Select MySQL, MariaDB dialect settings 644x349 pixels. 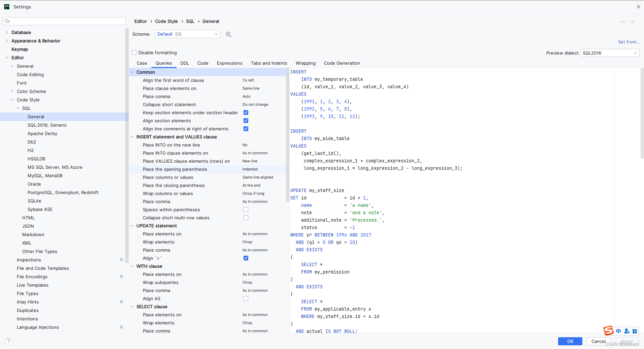tap(45, 176)
